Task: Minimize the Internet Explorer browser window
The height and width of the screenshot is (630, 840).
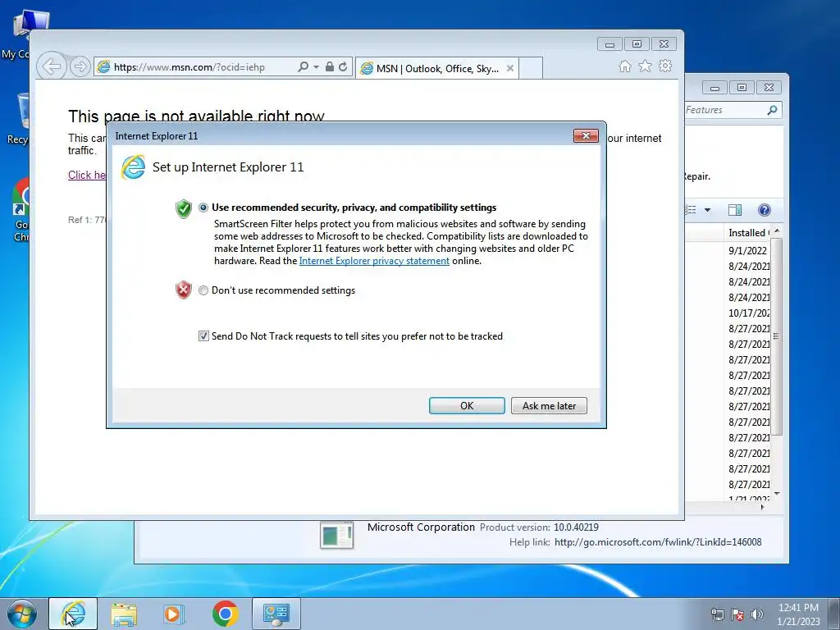Action: click(x=609, y=44)
